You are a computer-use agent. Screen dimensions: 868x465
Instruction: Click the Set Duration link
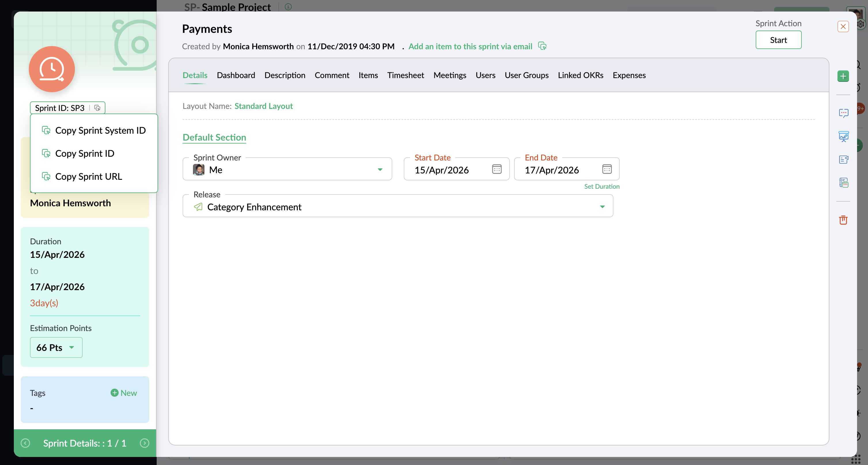(x=602, y=186)
